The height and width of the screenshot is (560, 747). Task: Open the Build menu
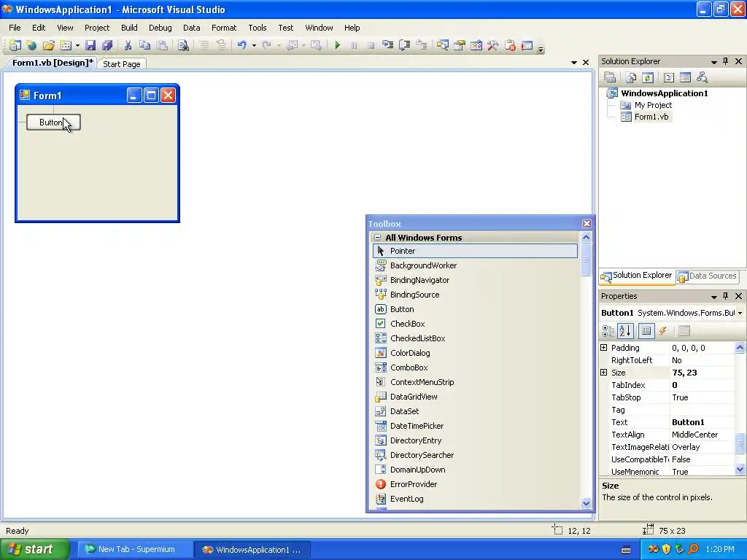click(x=129, y=28)
